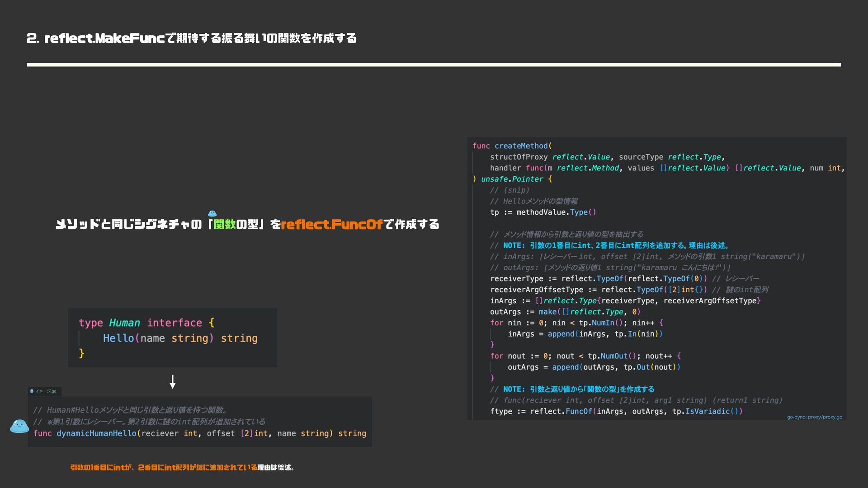Click the go-dyno: proxy/proxy.go source label
868x488 pixels.
pos(814,417)
